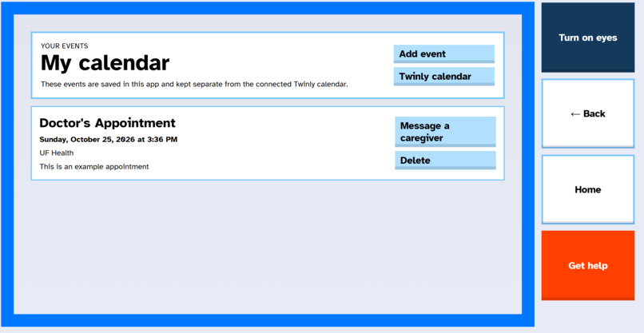Delete the Doctor's Appointment event
This screenshot has height=333, width=644.
[x=445, y=161]
